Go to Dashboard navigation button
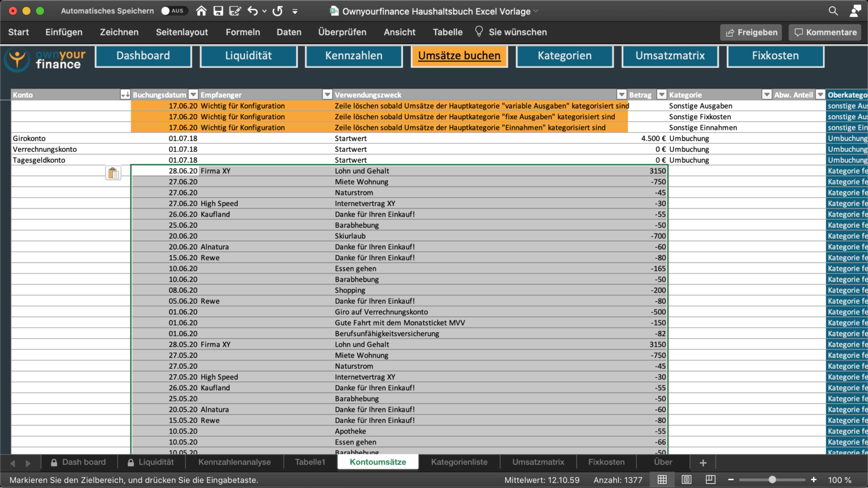The width and height of the screenshot is (868, 488). [143, 56]
